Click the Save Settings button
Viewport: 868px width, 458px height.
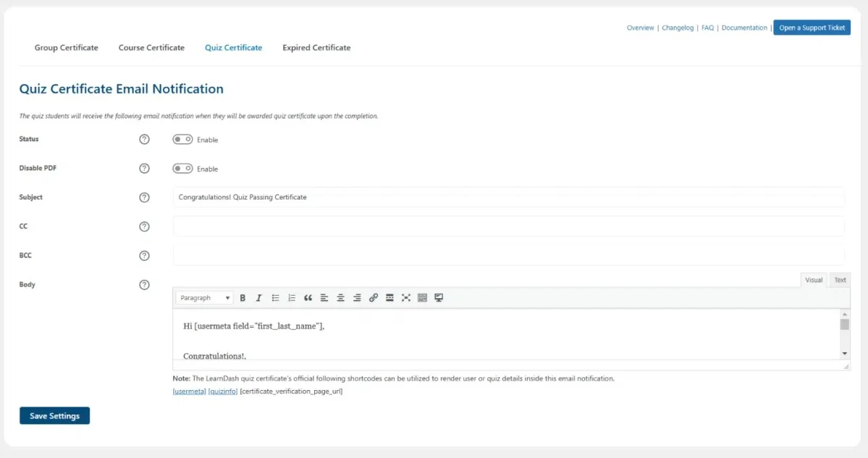pos(54,415)
